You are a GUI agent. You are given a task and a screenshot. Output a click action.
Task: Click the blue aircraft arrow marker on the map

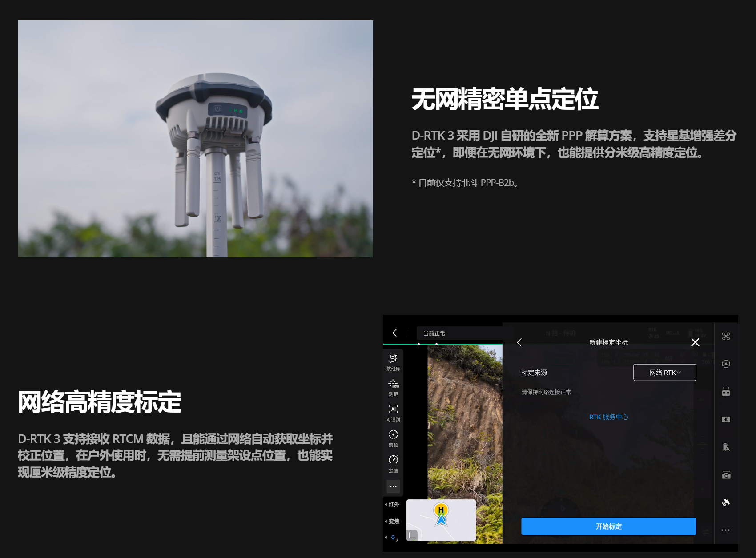point(441,520)
